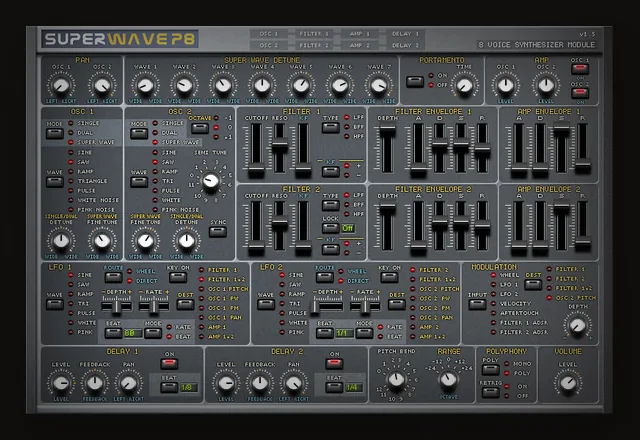Image resolution: width=640 pixels, height=440 pixels.
Task: Click the Amp OSC 2 level knob
Action: (x=546, y=86)
